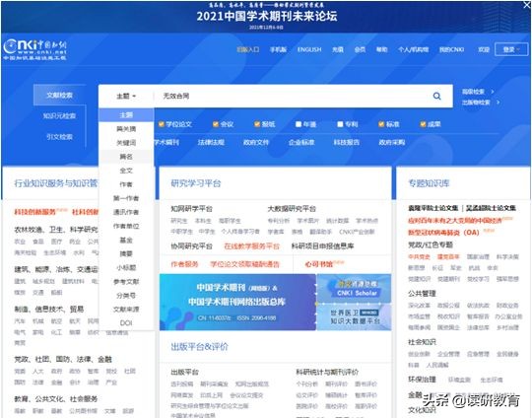Select 主题 in the dropdown list

pos(126,115)
